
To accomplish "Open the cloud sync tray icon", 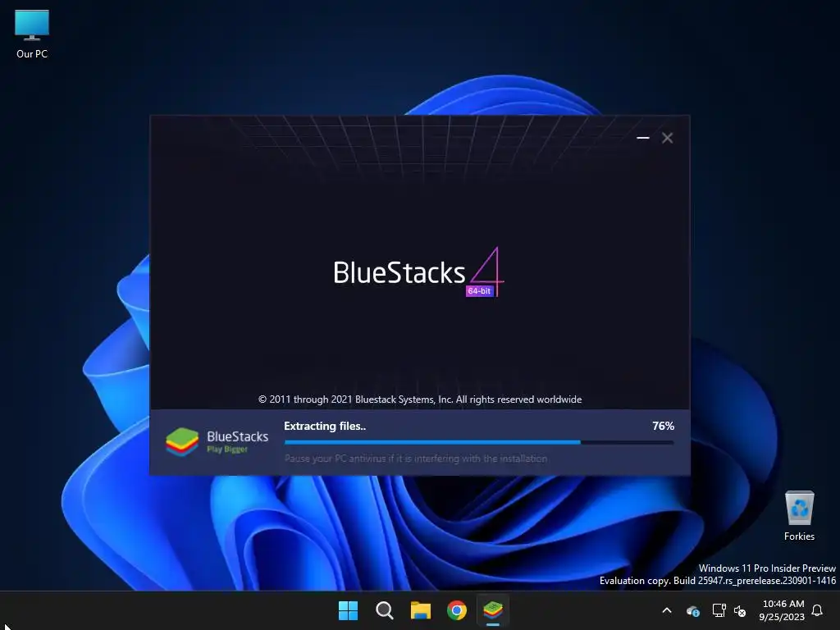I will [x=692, y=610].
